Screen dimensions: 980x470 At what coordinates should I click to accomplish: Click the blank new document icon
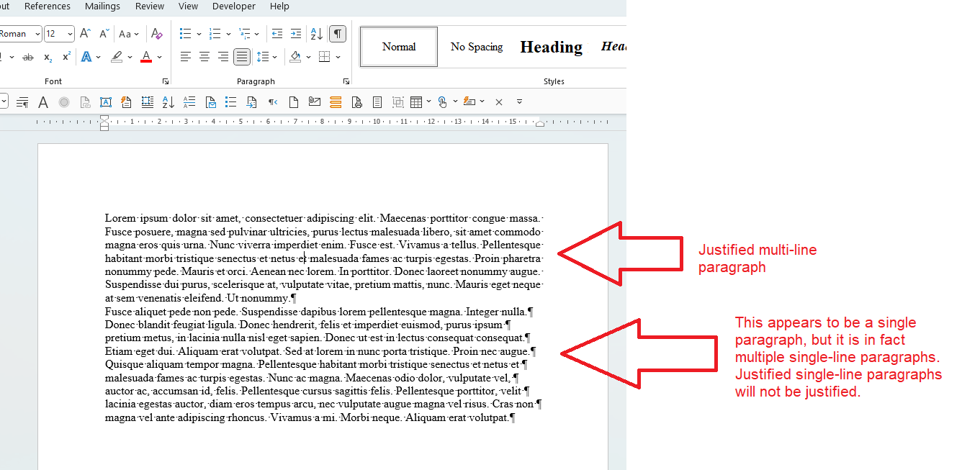click(294, 102)
